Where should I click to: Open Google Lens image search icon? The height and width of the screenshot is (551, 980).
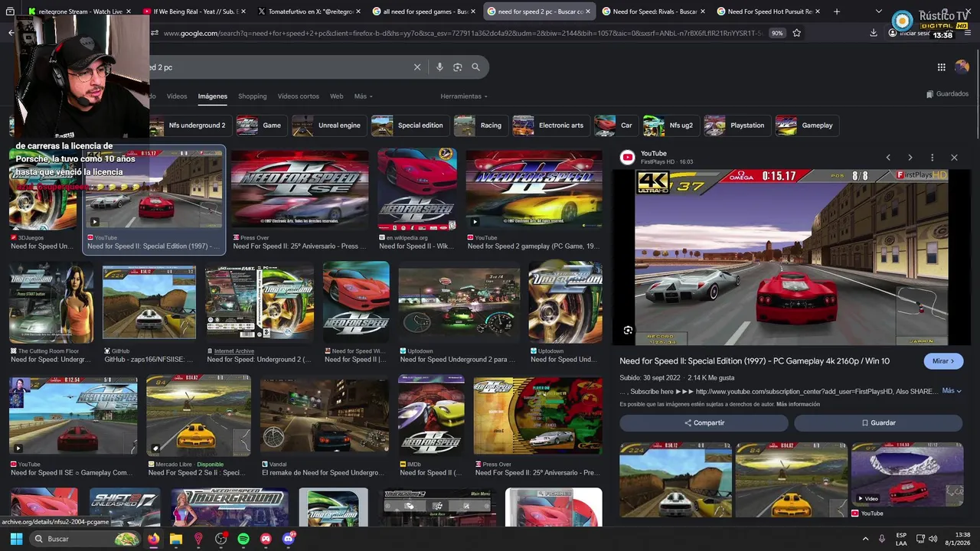(458, 67)
